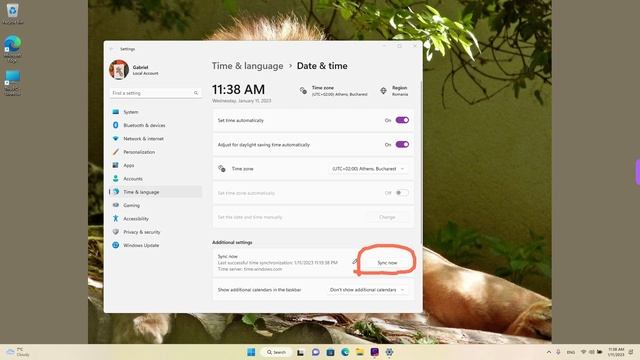The width and height of the screenshot is (640, 360).
Task: Click the search magnifier in Find a setting
Action: click(x=196, y=93)
